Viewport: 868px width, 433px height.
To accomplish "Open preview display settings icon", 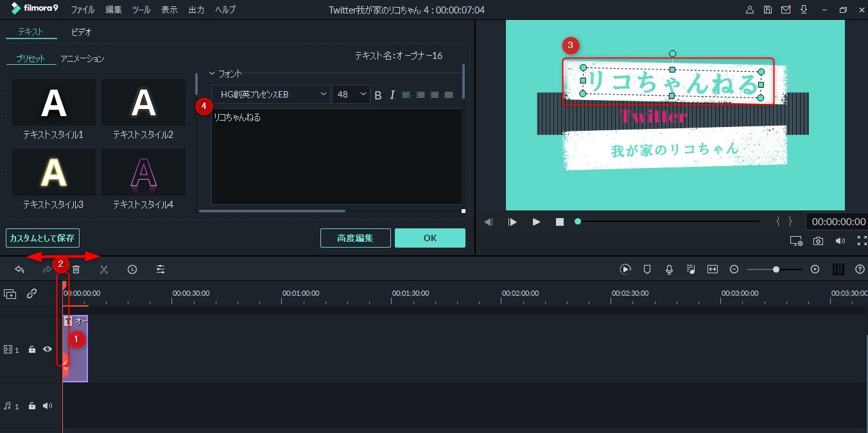I will pyautogui.click(x=796, y=241).
